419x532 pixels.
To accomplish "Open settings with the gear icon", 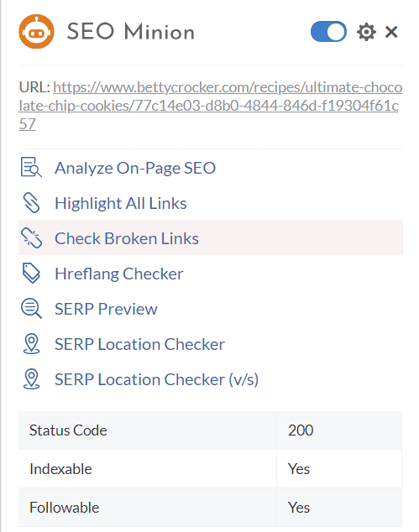I will (x=366, y=32).
